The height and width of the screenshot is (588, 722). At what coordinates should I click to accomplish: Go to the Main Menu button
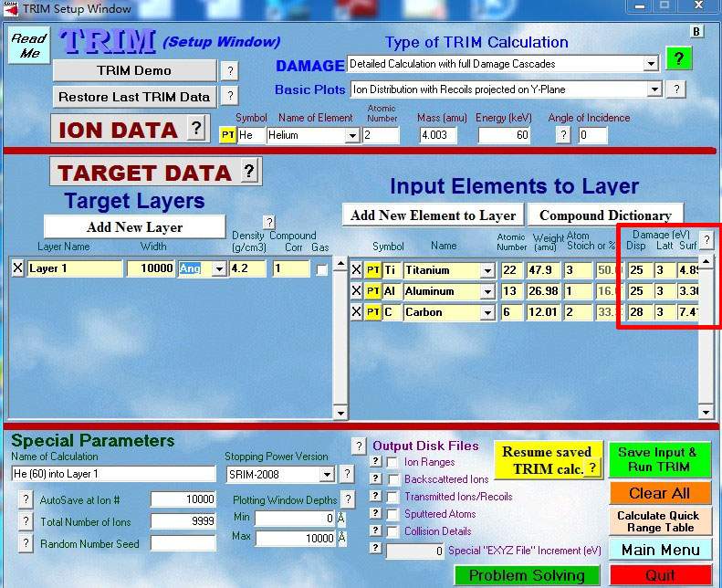point(660,550)
